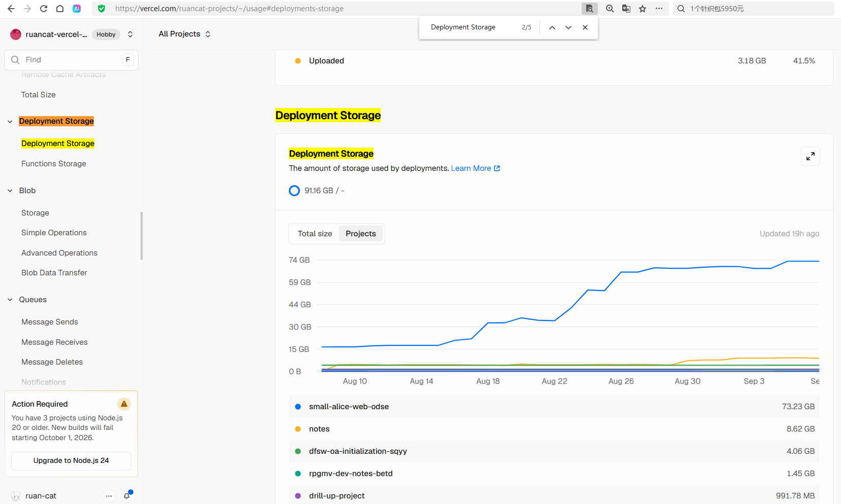Open the notifications bell

(127, 496)
